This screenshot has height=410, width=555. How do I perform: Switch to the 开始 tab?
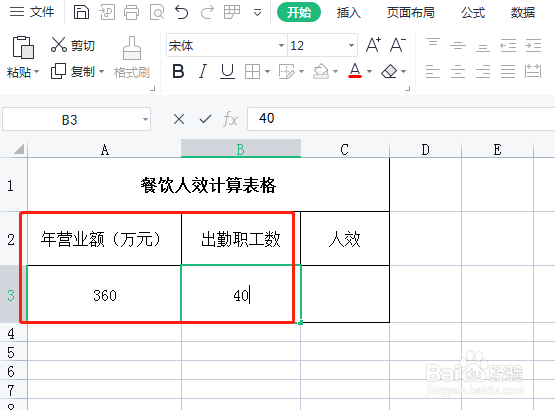click(299, 12)
